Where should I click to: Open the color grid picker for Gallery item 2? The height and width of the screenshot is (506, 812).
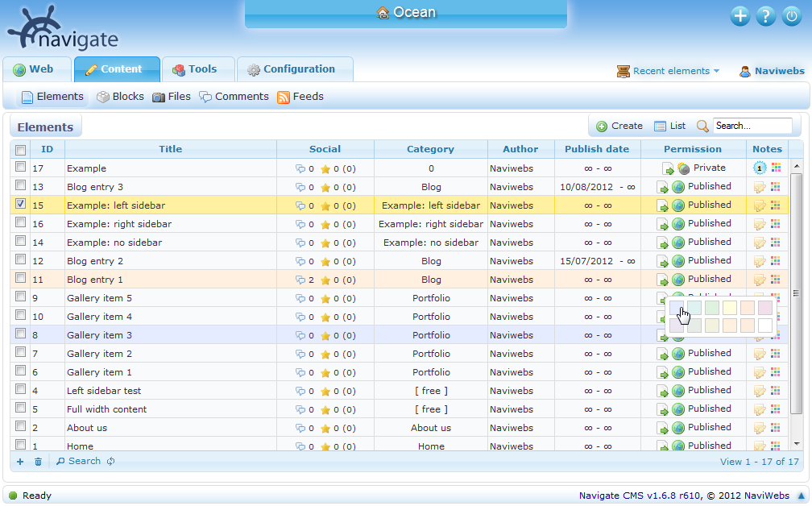click(x=775, y=353)
